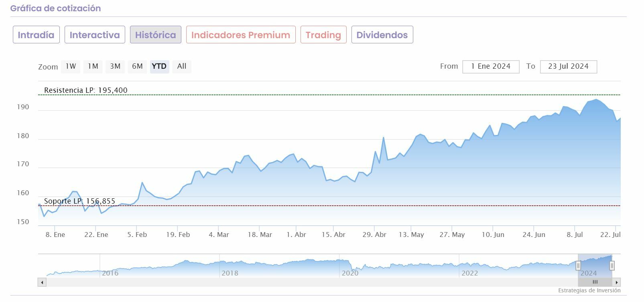Open the Intradía chart tab
The image size is (644, 302).
36,35
